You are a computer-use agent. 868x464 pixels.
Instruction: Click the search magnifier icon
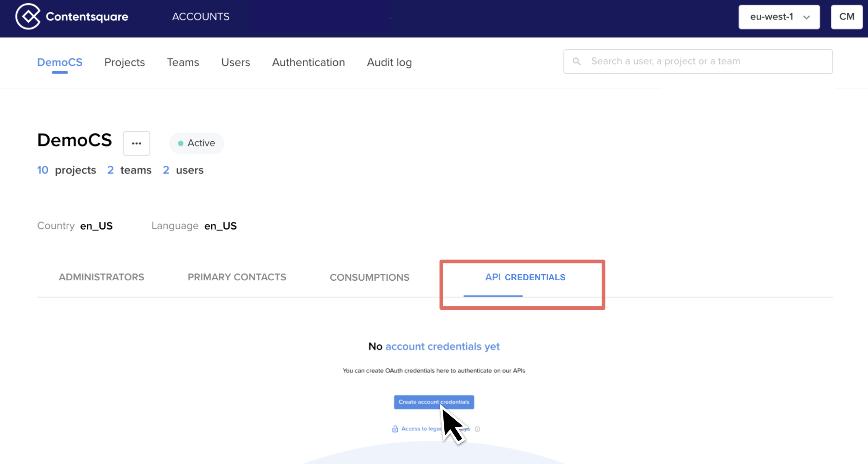click(x=577, y=61)
